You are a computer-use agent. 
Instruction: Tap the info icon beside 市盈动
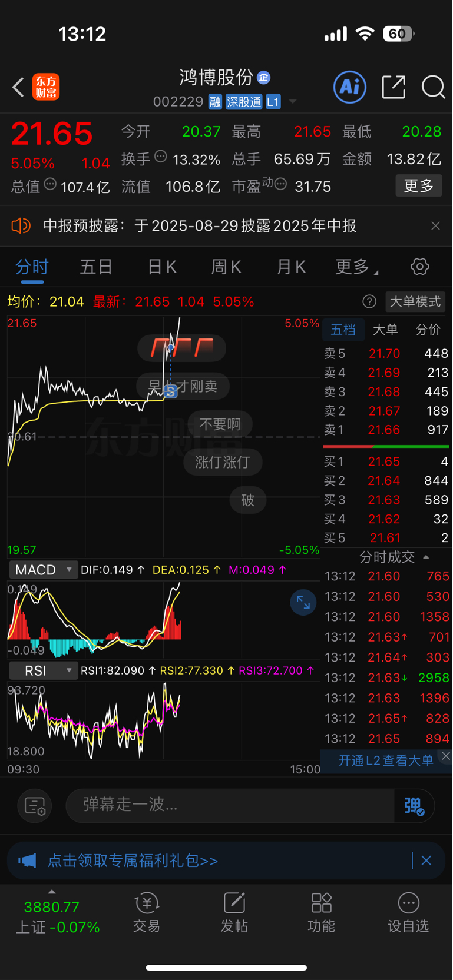(x=280, y=184)
